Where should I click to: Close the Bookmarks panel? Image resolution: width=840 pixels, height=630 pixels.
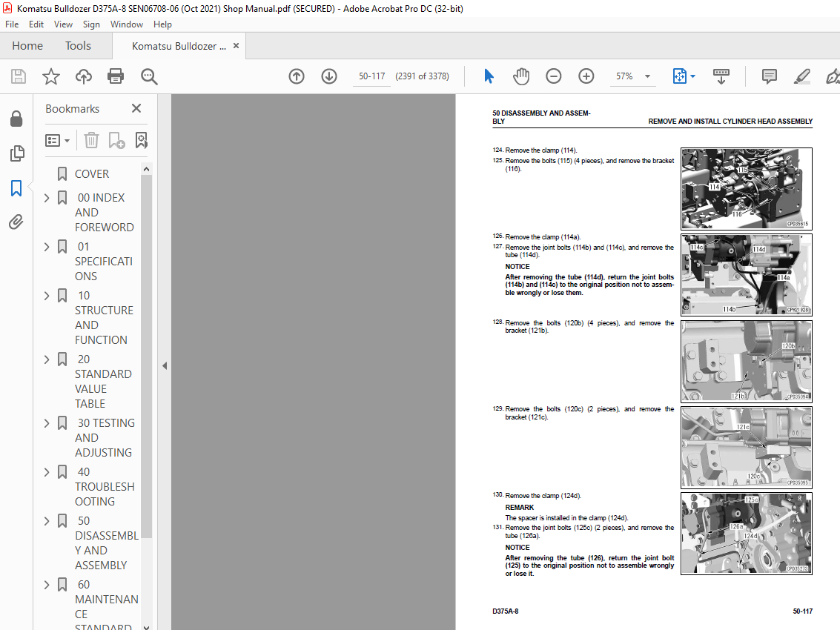coord(136,108)
